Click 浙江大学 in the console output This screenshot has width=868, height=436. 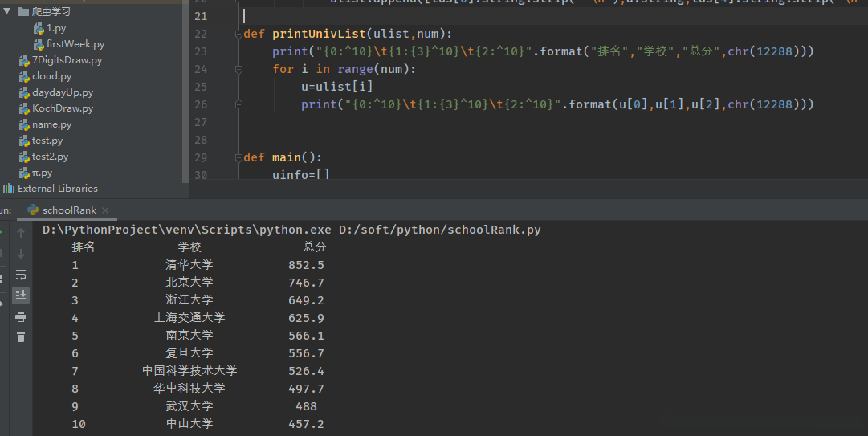(x=189, y=300)
